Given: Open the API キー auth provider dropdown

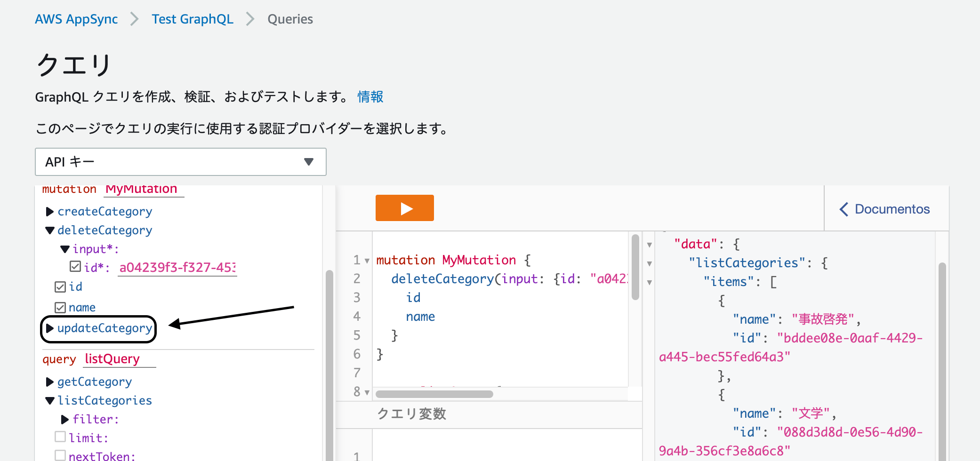Looking at the screenshot, I should tap(180, 162).
